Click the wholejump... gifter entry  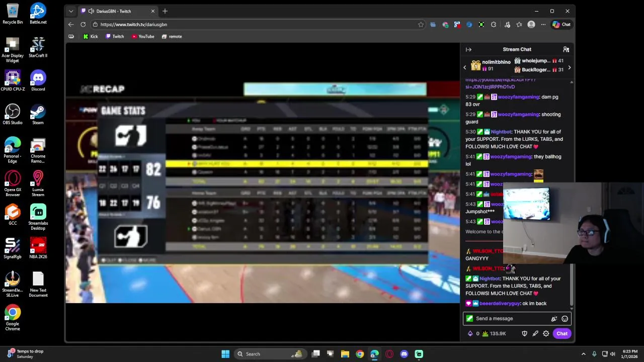point(538,61)
